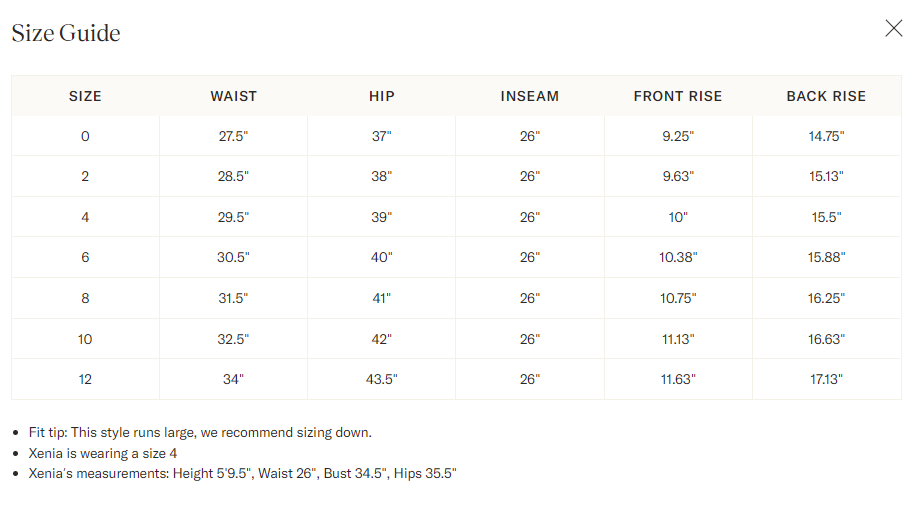Click the 17.13" back rise cell
The image size is (907, 530).
(826, 379)
